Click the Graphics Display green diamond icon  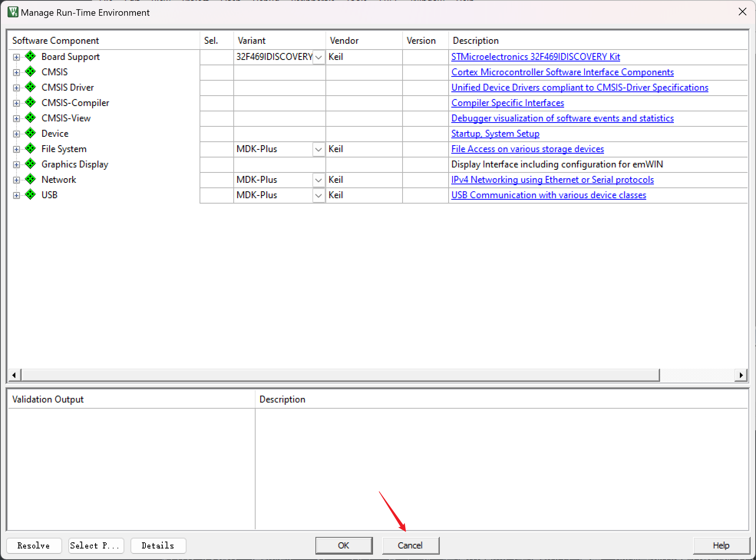pos(30,164)
